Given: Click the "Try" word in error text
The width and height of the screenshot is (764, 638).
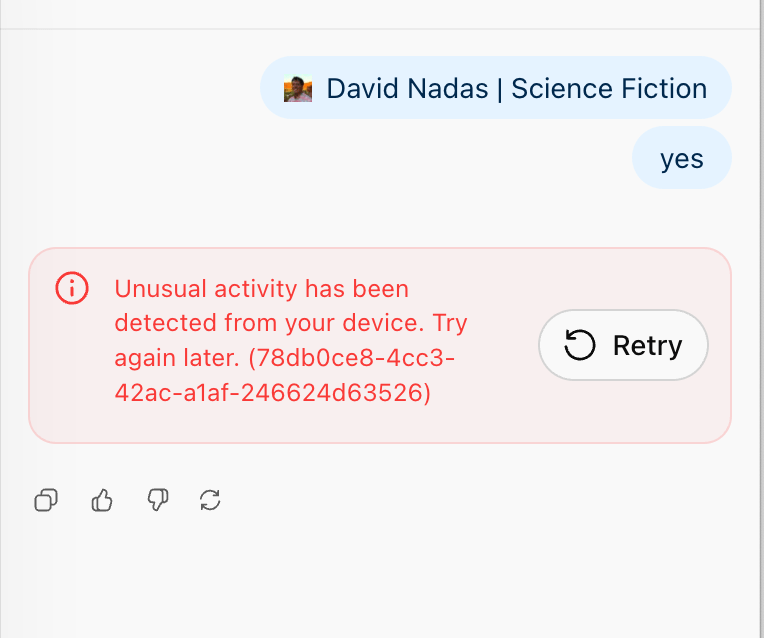Looking at the screenshot, I should [x=449, y=324].
